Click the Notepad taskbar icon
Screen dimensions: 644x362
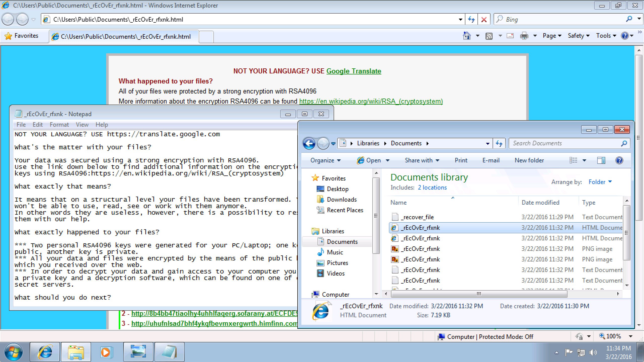point(170,352)
